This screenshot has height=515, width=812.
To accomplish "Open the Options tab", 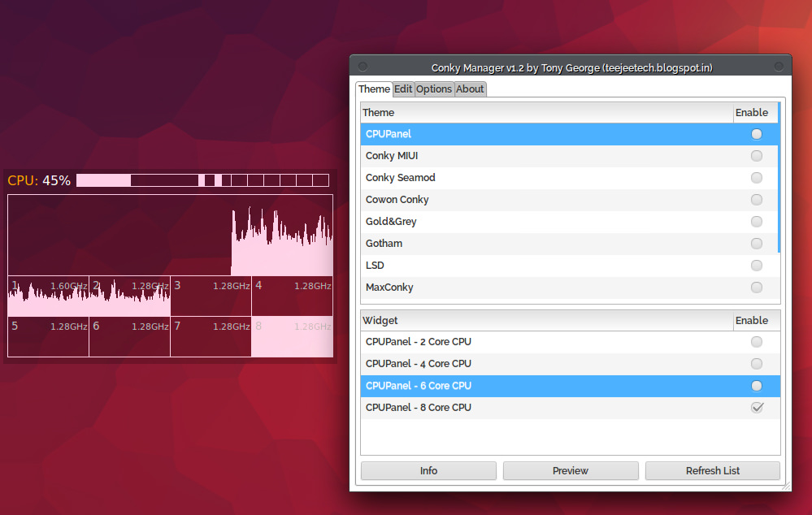I will (x=434, y=89).
